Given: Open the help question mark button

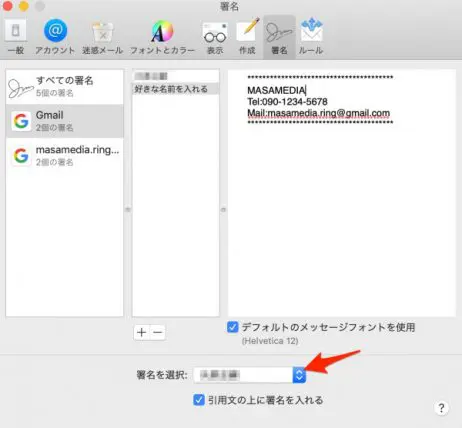Looking at the screenshot, I should (441, 407).
